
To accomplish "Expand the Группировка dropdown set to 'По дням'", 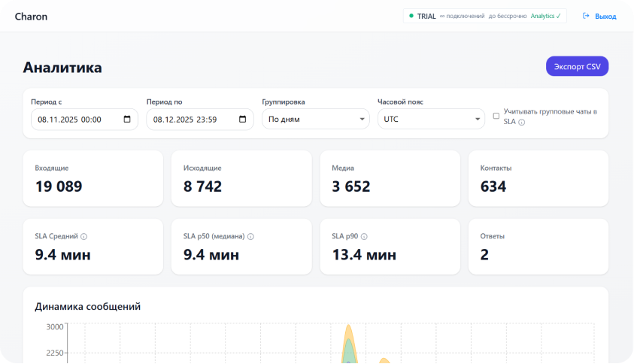I will pyautogui.click(x=316, y=119).
